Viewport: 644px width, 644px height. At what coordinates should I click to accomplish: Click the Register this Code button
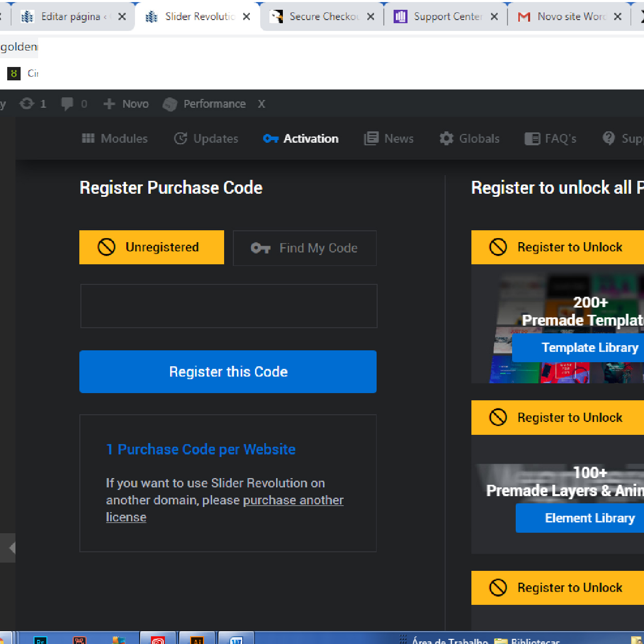pyautogui.click(x=228, y=372)
